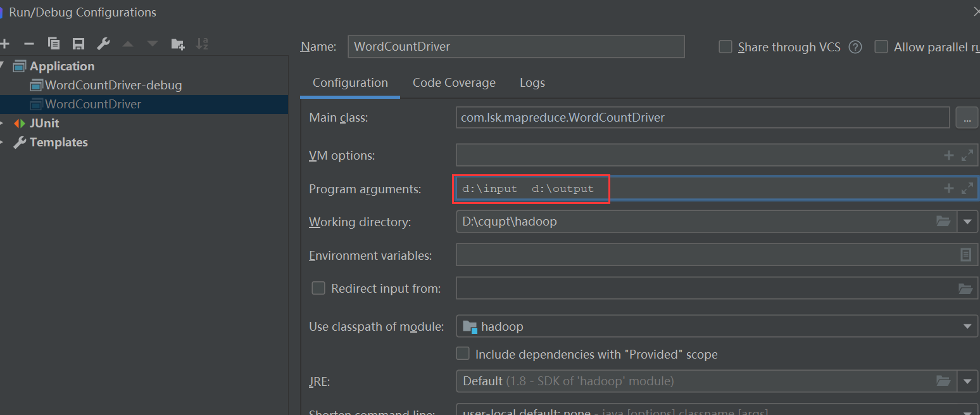980x415 pixels.
Task: Enable Share through VCS checkbox
Action: coord(726,47)
